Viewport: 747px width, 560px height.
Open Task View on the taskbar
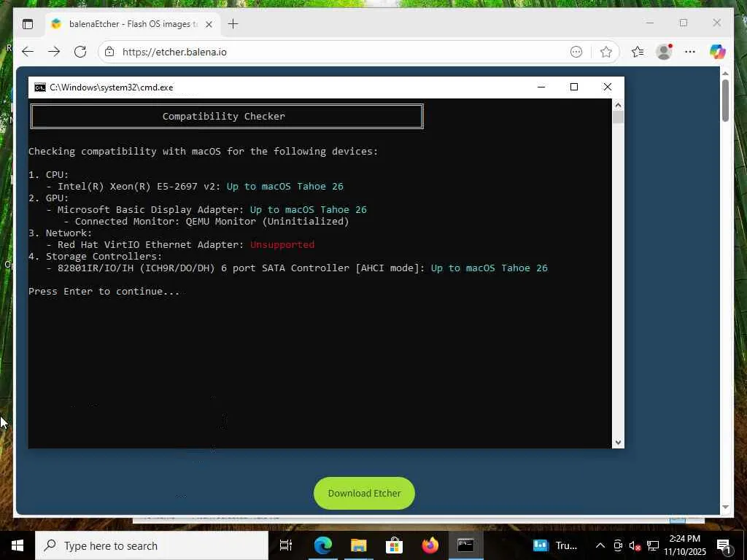click(x=286, y=545)
